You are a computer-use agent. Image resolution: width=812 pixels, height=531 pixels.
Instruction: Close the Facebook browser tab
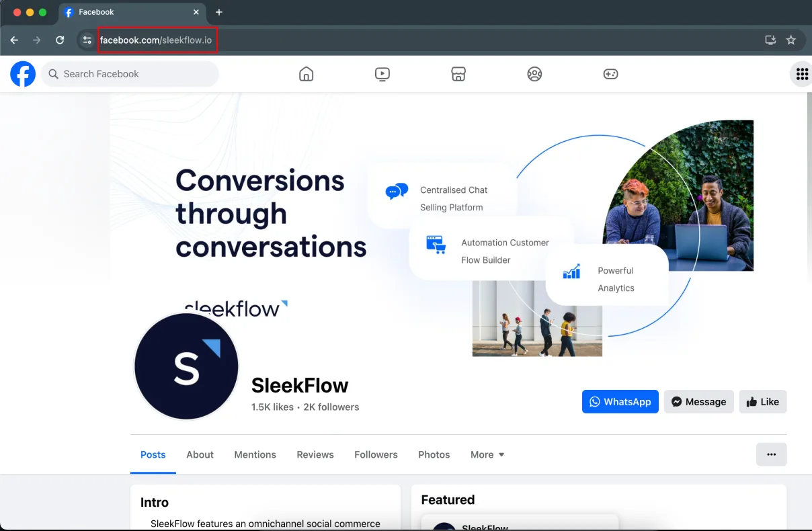(196, 12)
